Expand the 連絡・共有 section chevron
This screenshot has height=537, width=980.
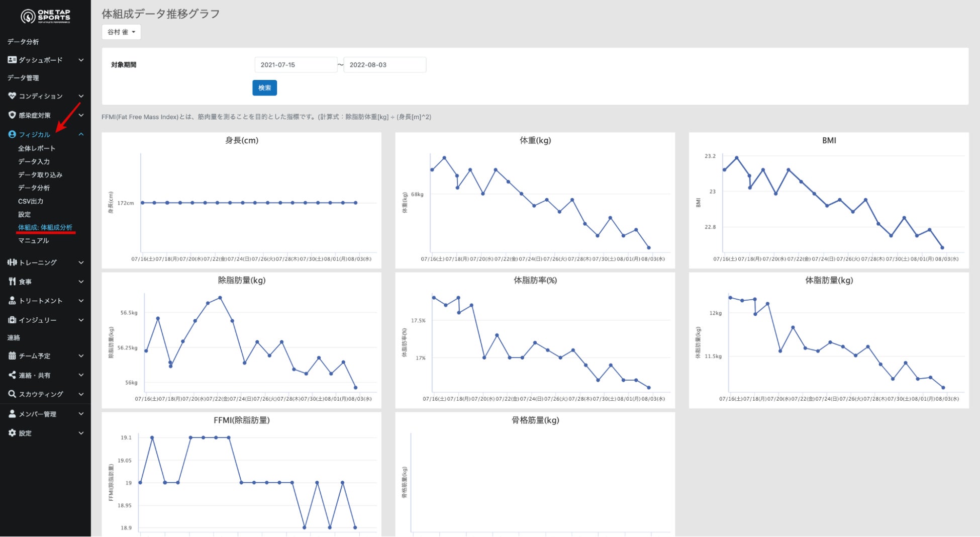[81, 375]
